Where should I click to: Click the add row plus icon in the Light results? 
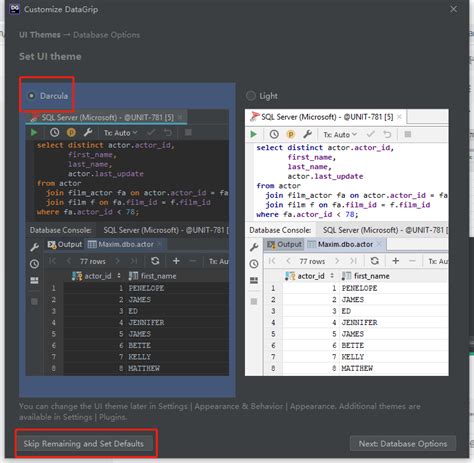pos(396,261)
